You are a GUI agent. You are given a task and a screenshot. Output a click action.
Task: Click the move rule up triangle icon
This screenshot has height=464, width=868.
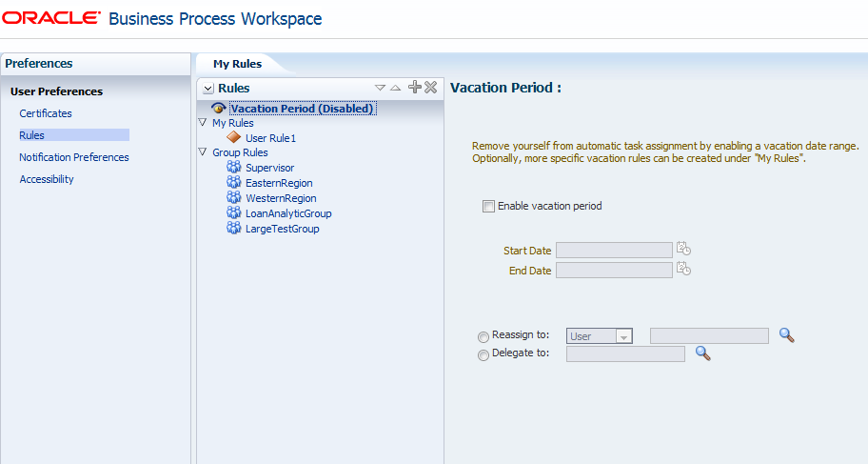click(x=395, y=88)
